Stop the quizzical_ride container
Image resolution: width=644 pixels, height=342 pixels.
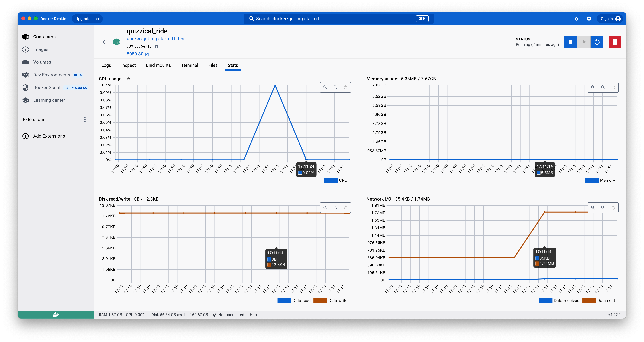[570, 42]
